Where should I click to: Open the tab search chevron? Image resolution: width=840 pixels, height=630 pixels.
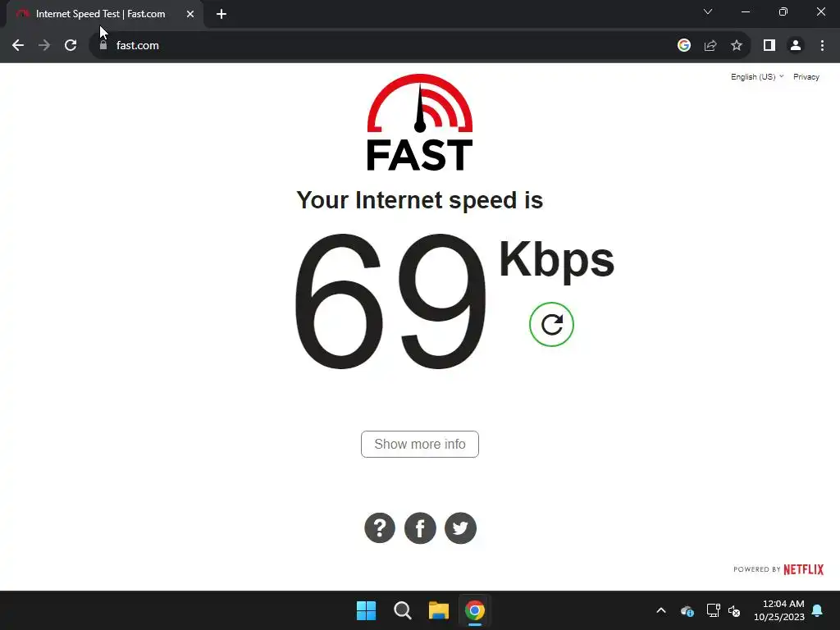coord(708,11)
